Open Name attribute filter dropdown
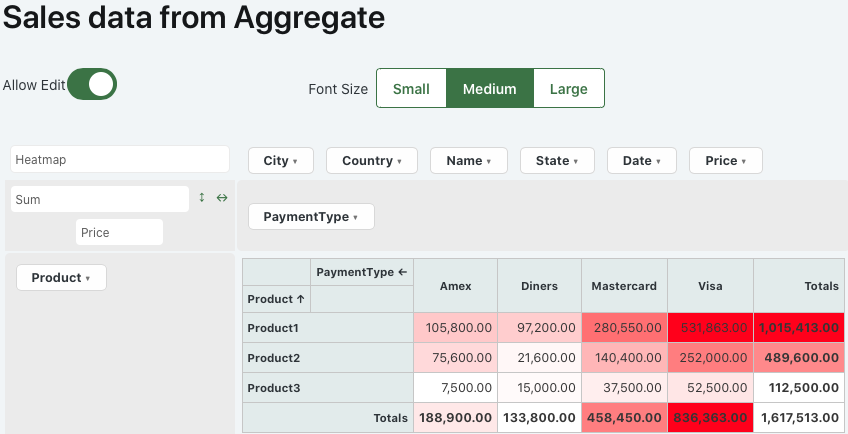 (468, 161)
